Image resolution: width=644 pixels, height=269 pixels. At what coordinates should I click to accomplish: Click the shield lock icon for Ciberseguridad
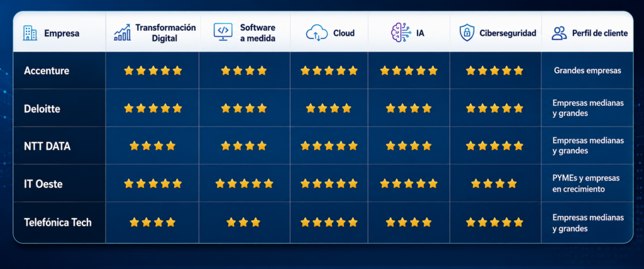[467, 33]
